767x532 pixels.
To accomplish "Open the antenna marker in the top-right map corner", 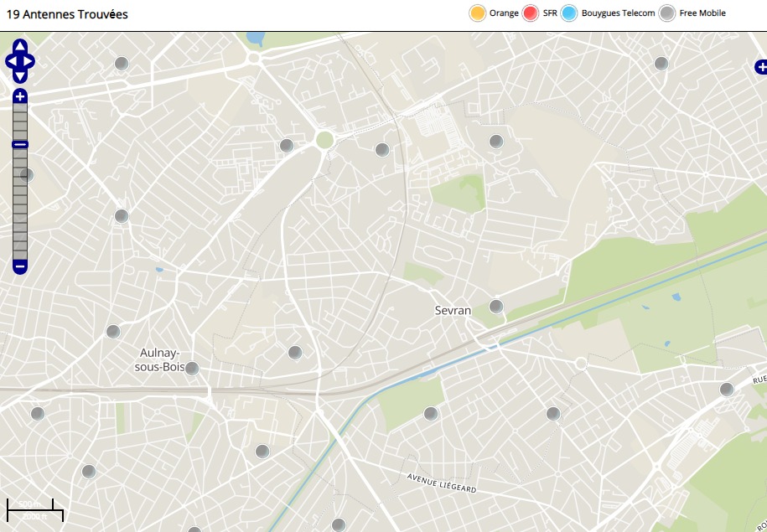I will point(661,64).
